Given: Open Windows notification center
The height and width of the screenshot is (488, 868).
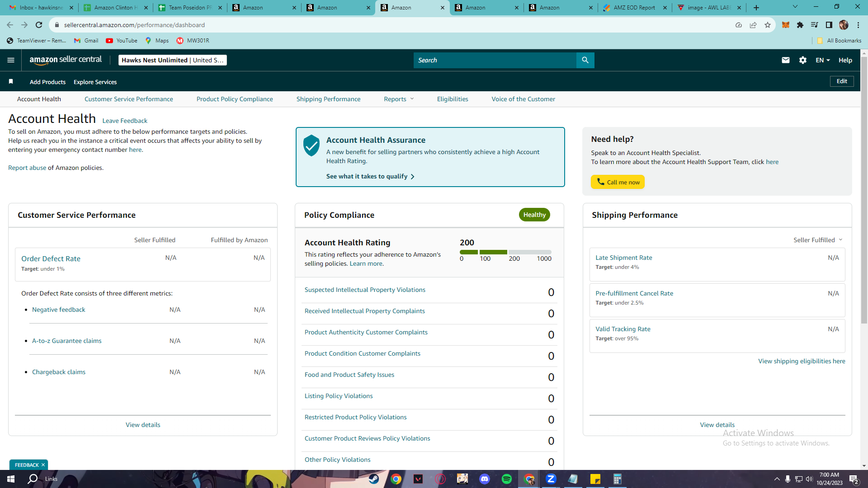Looking at the screenshot, I should [x=854, y=479].
